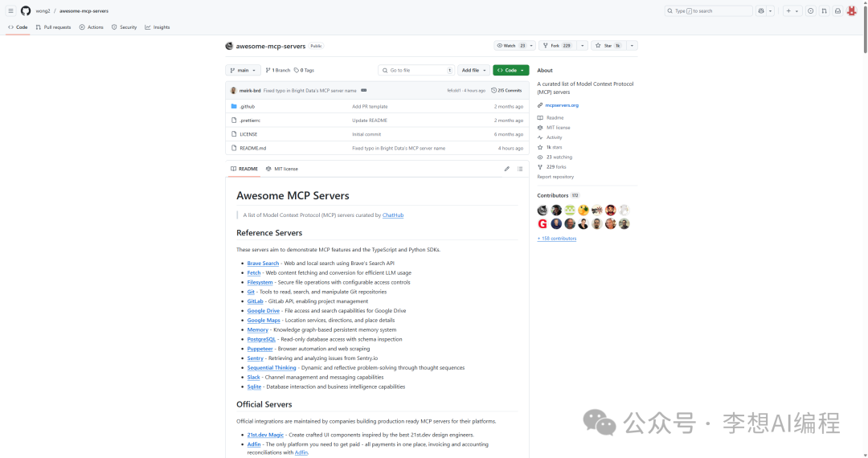Open 229 forks in About sidebar
The image size is (868, 458).
click(552, 166)
